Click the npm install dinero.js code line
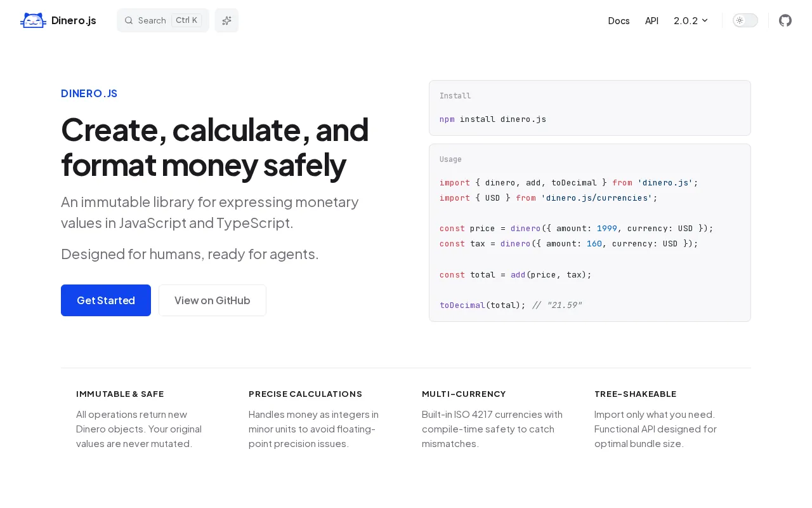 493,119
